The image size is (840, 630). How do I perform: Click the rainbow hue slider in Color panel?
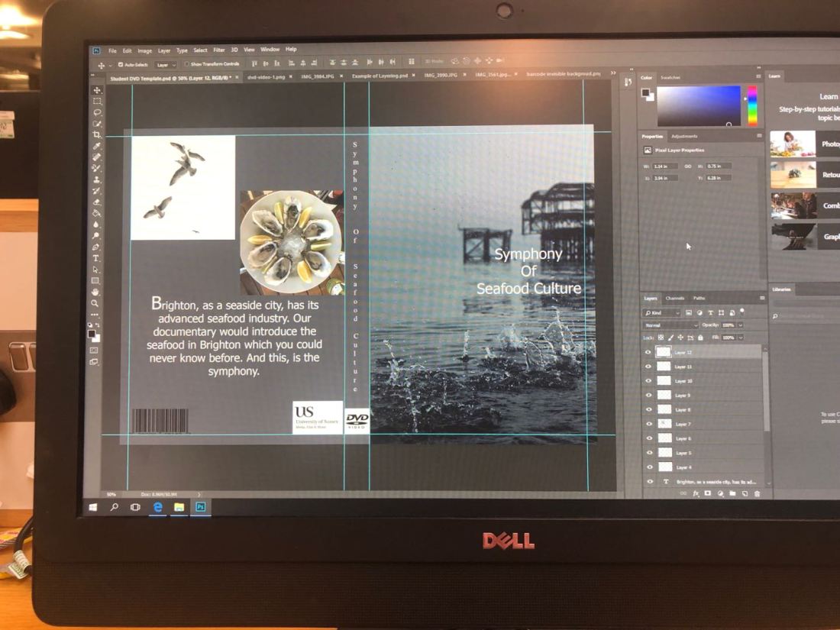click(x=752, y=105)
